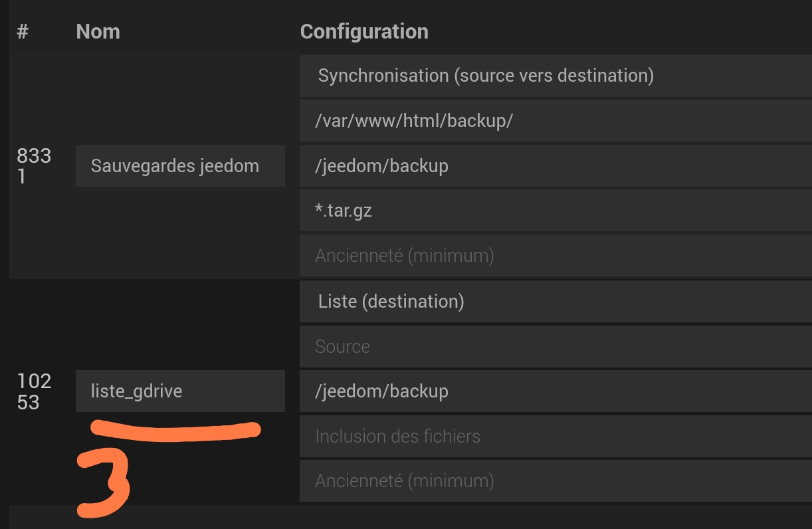Image resolution: width=812 pixels, height=529 pixels.
Task: Click the Nom column header
Action: [x=98, y=31]
